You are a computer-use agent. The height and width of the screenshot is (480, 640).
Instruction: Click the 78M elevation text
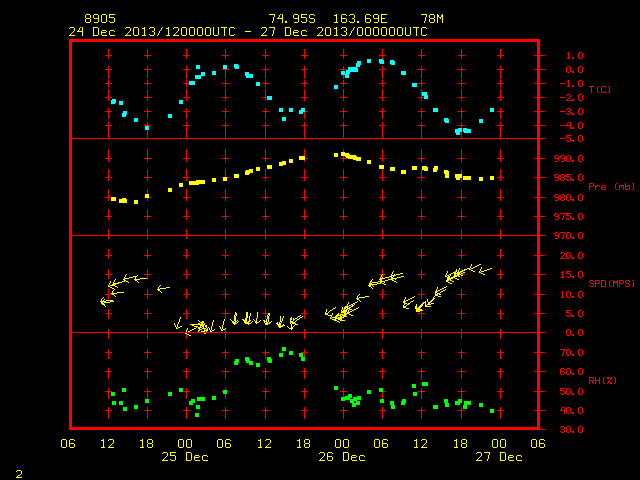click(432, 19)
